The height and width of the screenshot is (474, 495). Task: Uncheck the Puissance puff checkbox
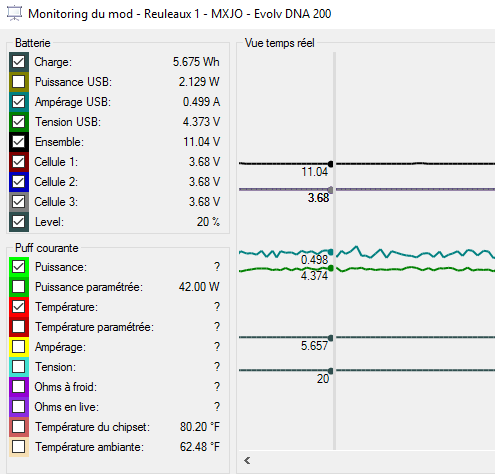coord(19,267)
